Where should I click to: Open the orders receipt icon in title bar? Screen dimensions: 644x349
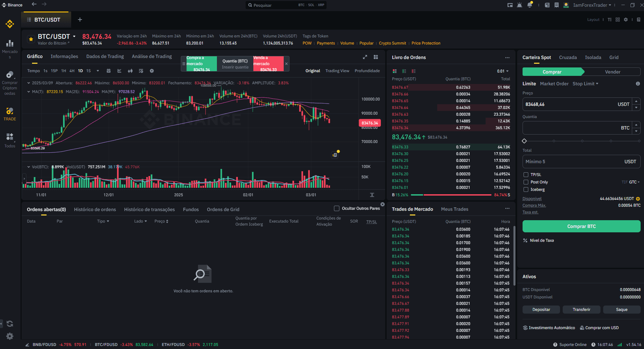click(x=557, y=5)
